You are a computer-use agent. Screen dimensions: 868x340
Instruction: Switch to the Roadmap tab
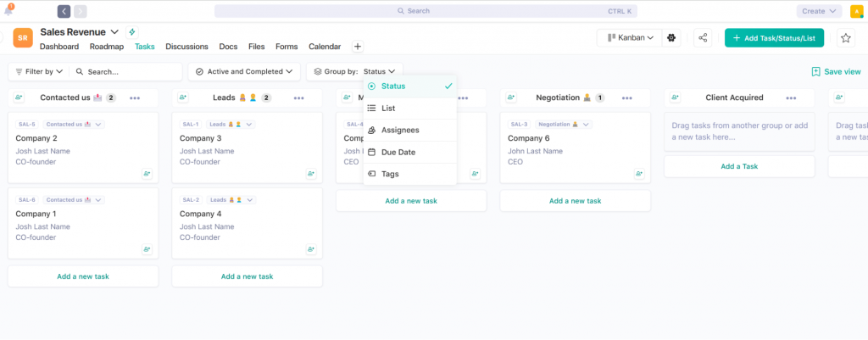(x=107, y=47)
